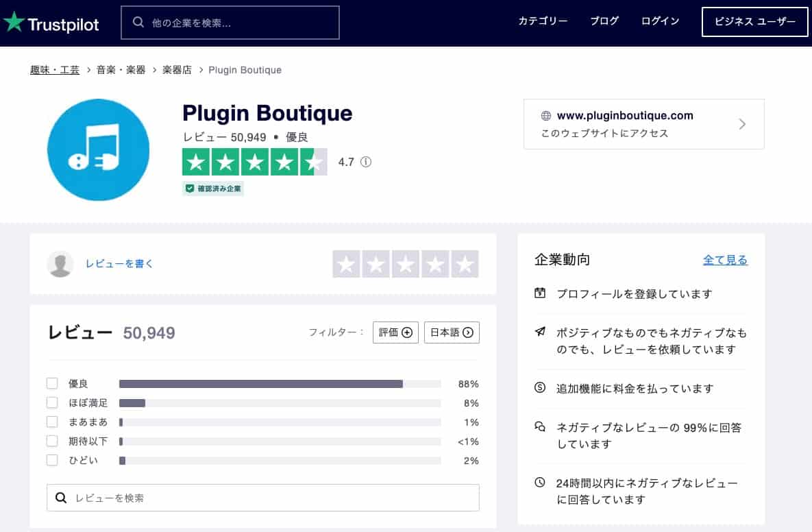Click the magnifier icon in review search

[60, 498]
